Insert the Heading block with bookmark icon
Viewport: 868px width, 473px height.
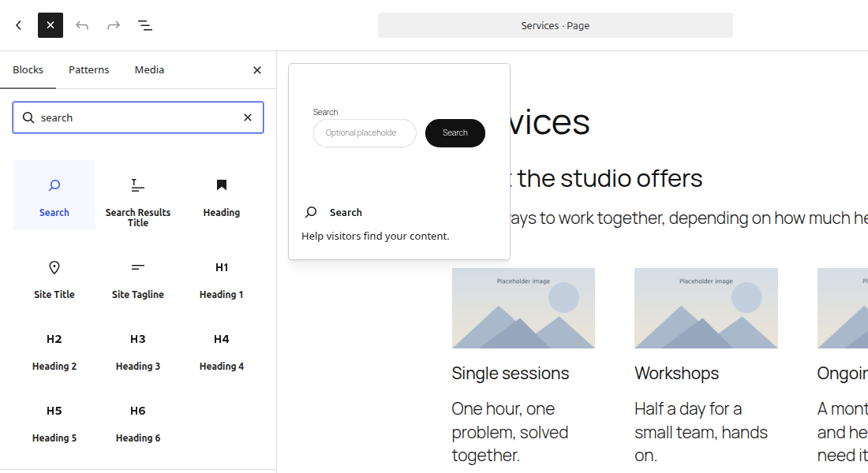point(222,196)
